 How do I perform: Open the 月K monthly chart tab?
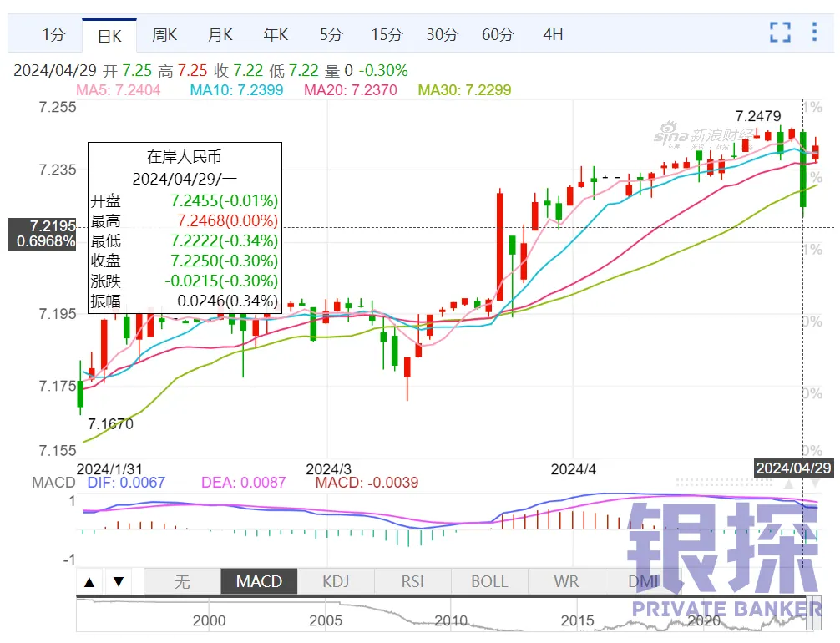click(x=220, y=35)
